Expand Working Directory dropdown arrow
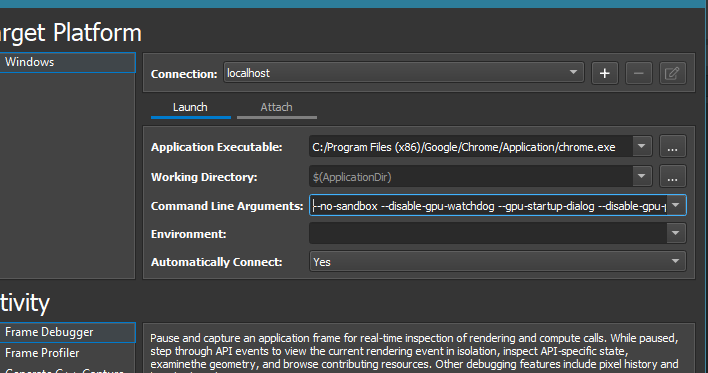The width and height of the screenshot is (708, 373). point(642,176)
